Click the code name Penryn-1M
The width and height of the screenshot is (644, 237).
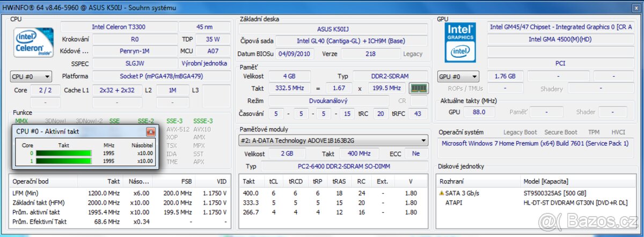(x=135, y=51)
